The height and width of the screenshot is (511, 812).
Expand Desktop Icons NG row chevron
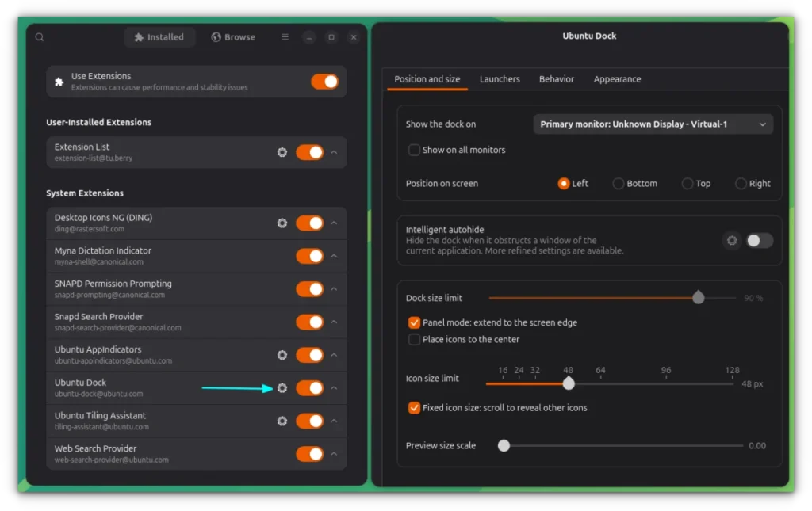334,223
